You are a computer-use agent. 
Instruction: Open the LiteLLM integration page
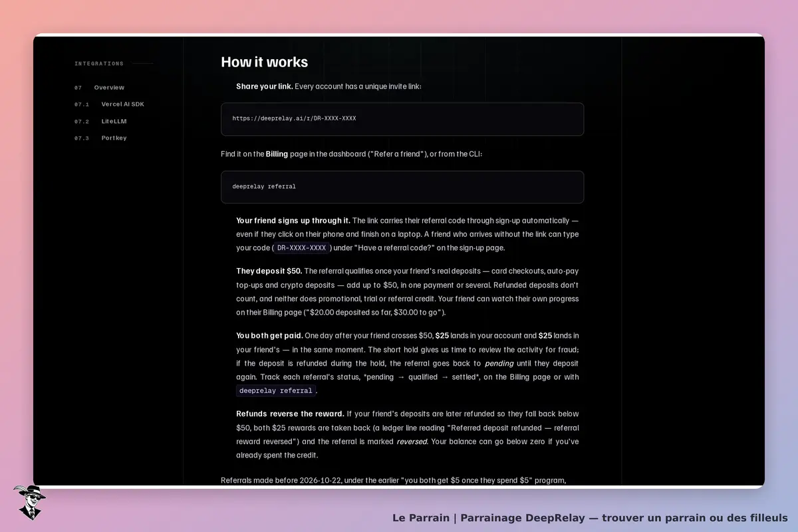click(x=114, y=122)
